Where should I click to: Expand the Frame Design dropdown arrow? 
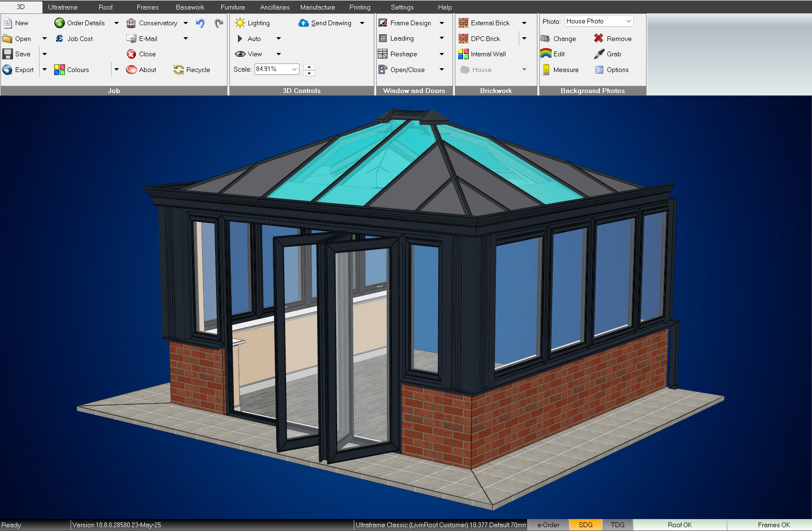tap(442, 23)
